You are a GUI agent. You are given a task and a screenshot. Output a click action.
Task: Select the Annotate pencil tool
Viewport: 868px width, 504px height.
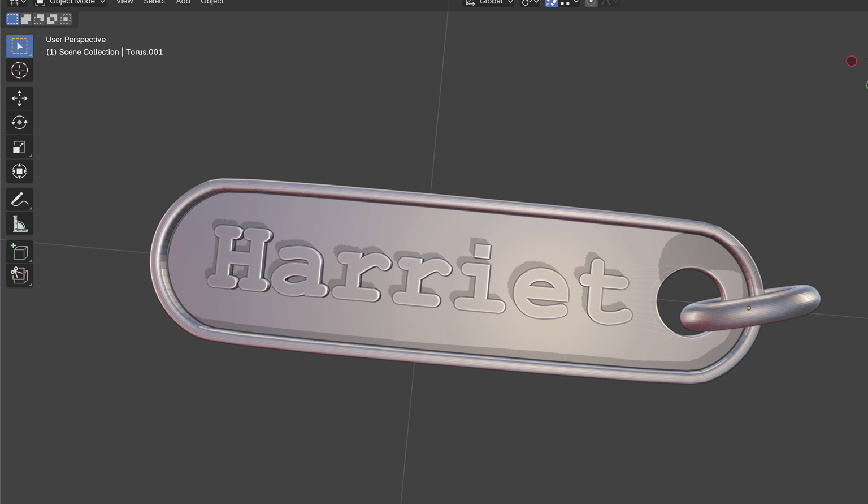[19, 199]
